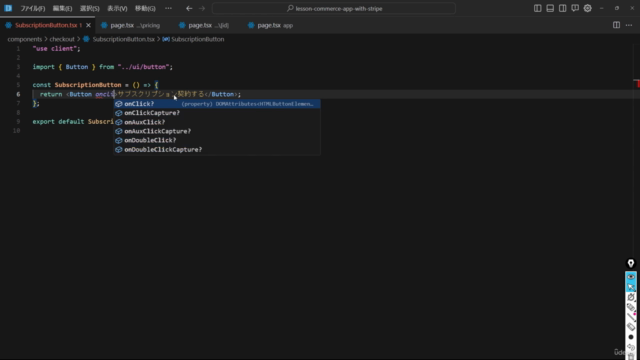This screenshot has height=360, width=640.
Task: Select the line drawing annotation tool
Action: 631,317
